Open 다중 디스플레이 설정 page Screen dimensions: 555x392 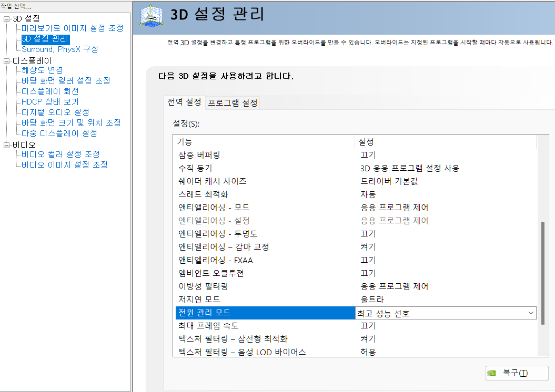click(59, 133)
